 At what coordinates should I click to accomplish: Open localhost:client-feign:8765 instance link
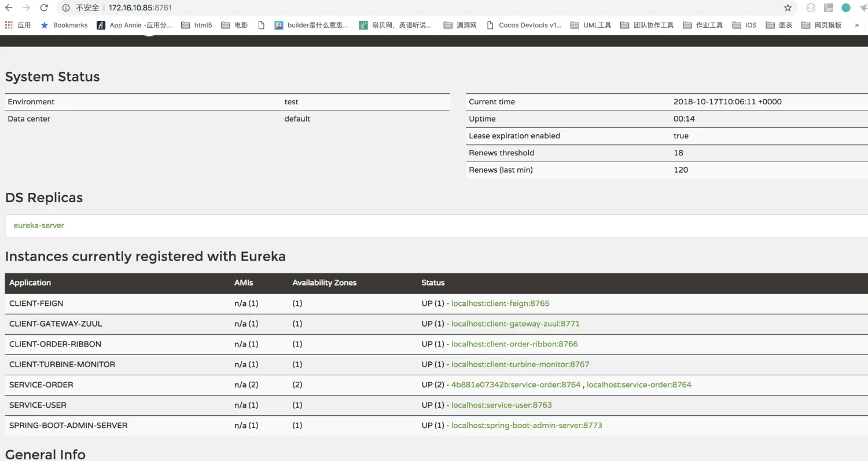click(x=500, y=303)
